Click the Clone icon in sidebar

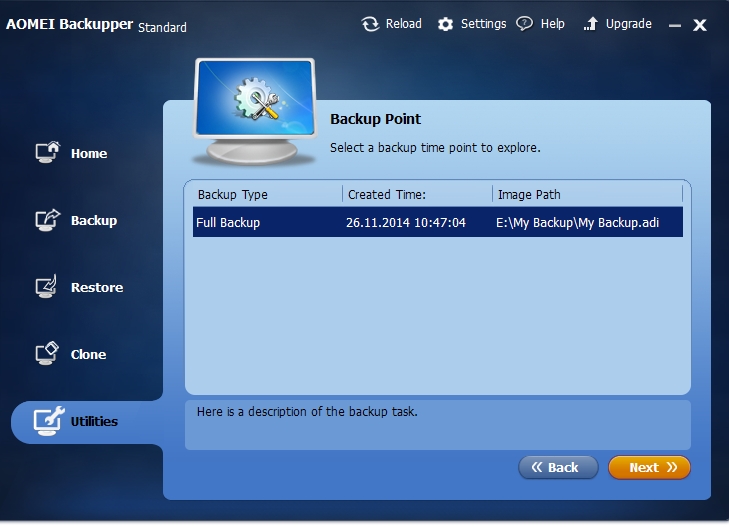(x=47, y=353)
